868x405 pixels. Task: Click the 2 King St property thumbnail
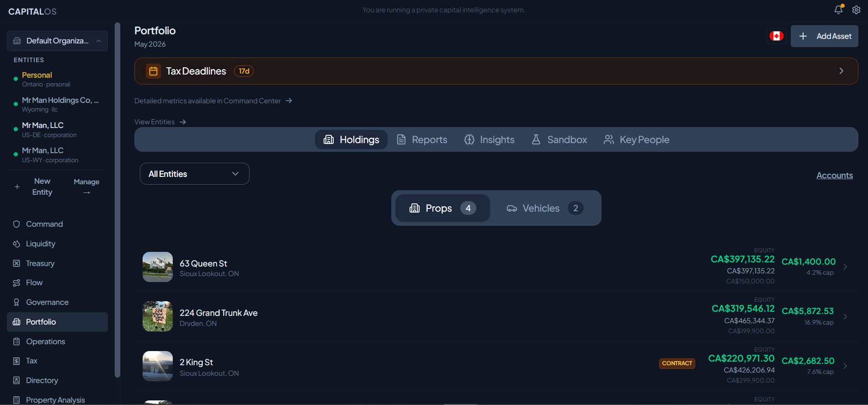click(x=158, y=366)
